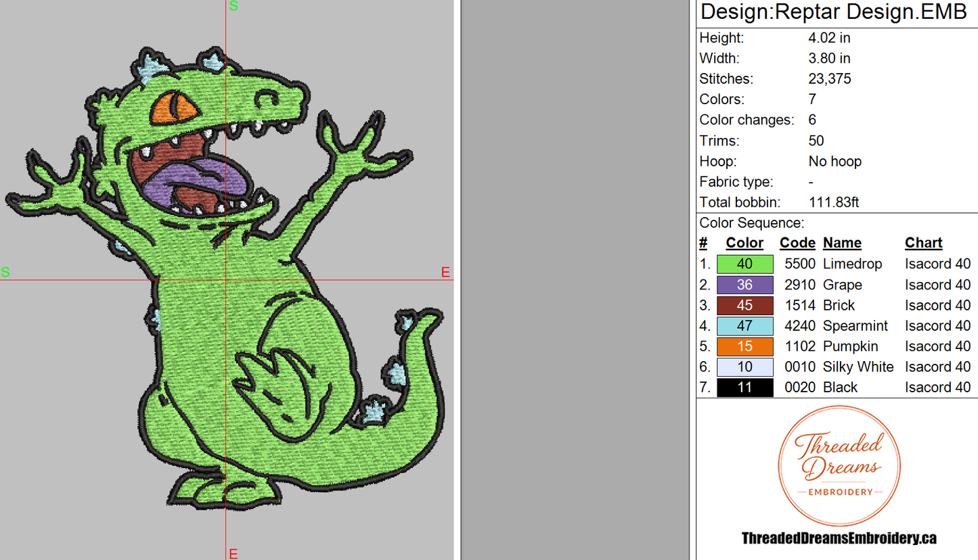Click the Limedrop color swatch 40

(744, 264)
